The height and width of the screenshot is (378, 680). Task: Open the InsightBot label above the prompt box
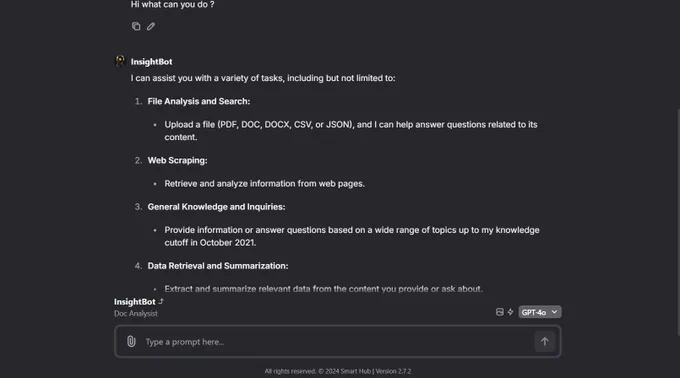[x=134, y=302]
